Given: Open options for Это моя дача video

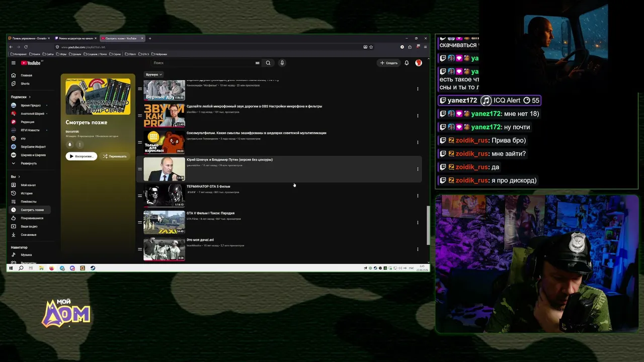Looking at the screenshot, I should pyautogui.click(x=418, y=249).
